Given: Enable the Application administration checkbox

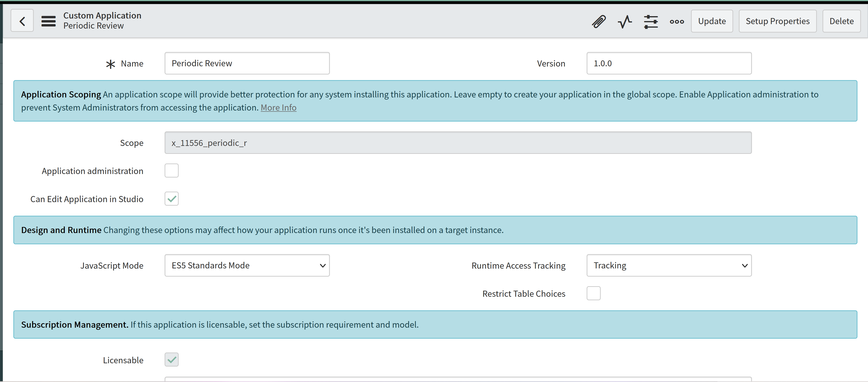Looking at the screenshot, I should pyautogui.click(x=171, y=171).
